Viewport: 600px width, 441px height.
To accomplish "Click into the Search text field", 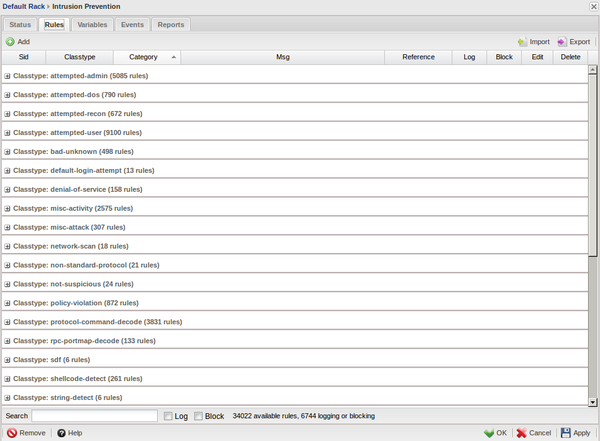I will (x=94, y=416).
